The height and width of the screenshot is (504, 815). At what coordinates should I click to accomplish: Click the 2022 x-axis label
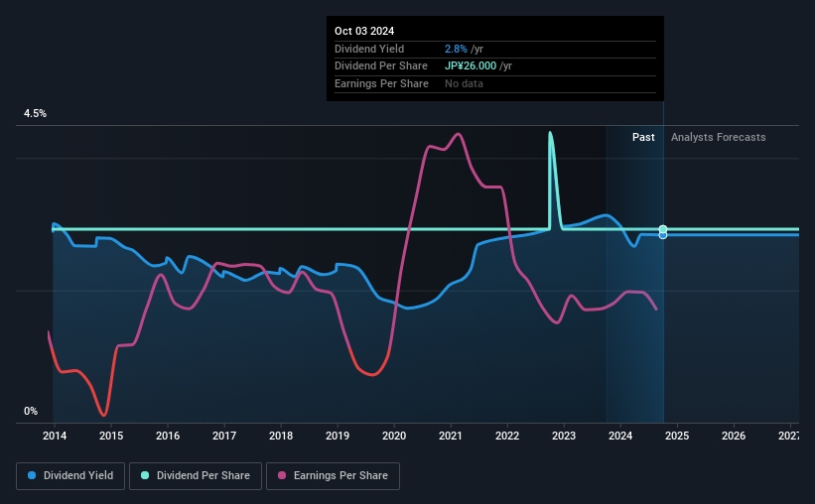coord(507,436)
